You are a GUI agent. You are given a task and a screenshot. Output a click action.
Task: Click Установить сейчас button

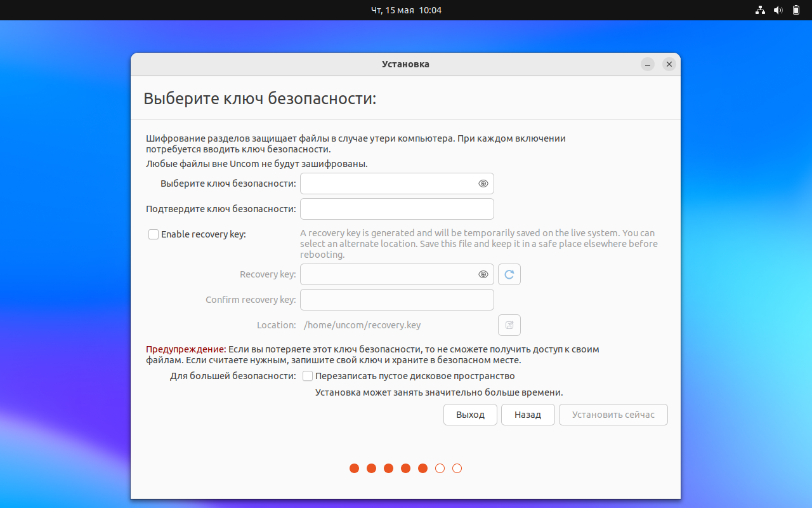(613, 415)
